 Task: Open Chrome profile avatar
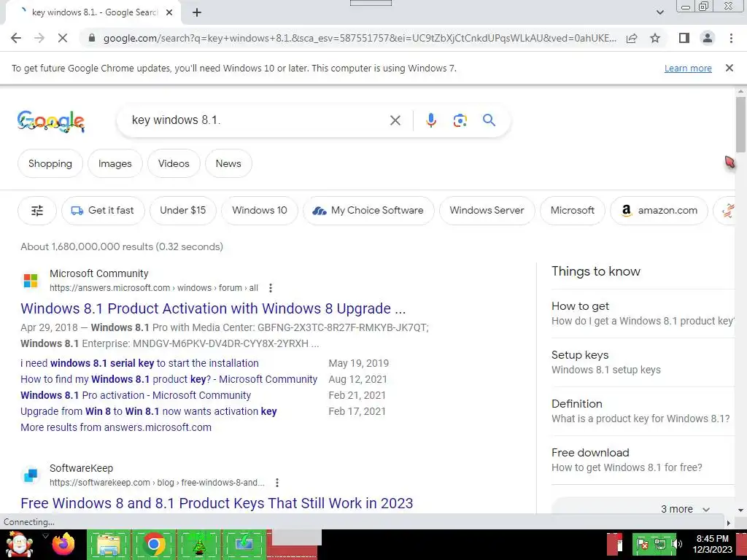tap(708, 38)
